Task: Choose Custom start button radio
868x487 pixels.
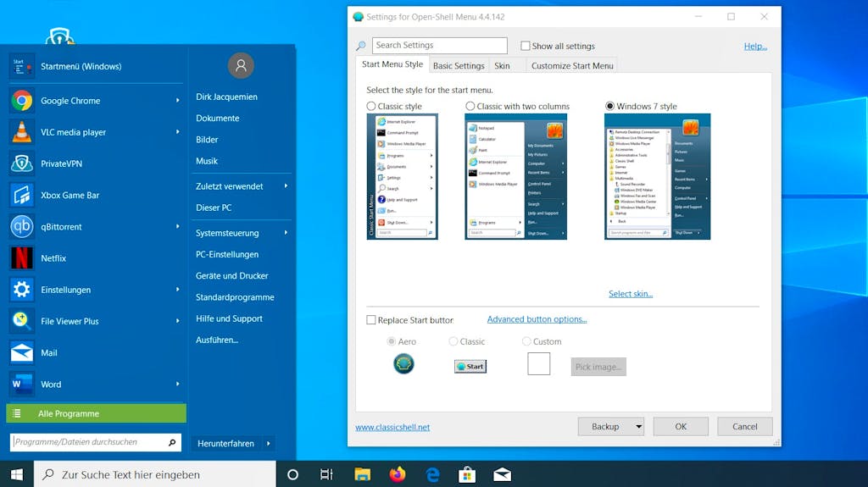Action: 526,341
